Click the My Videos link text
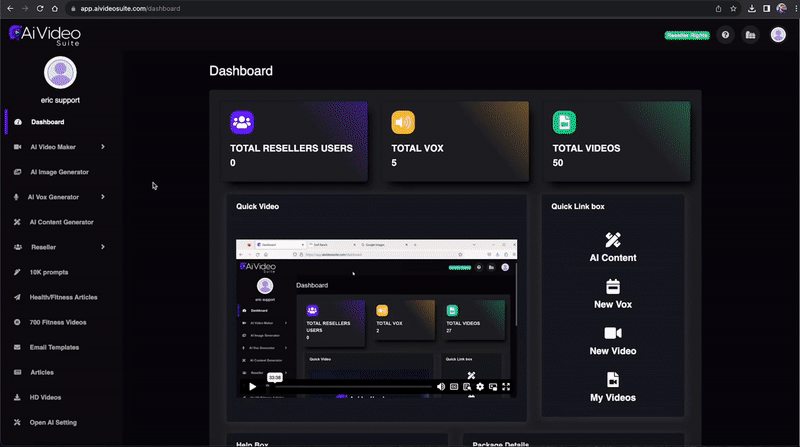The height and width of the screenshot is (447, 800). 613,398
